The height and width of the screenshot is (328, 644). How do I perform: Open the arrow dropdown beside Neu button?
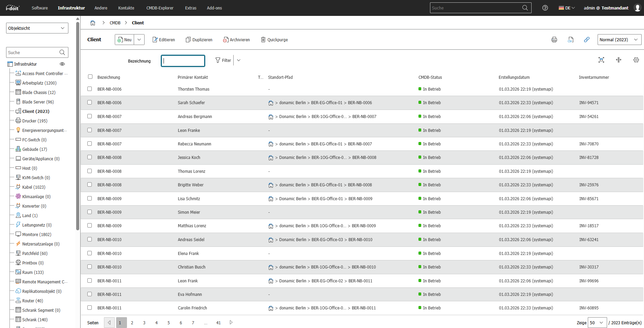click(x=139, y=40)
